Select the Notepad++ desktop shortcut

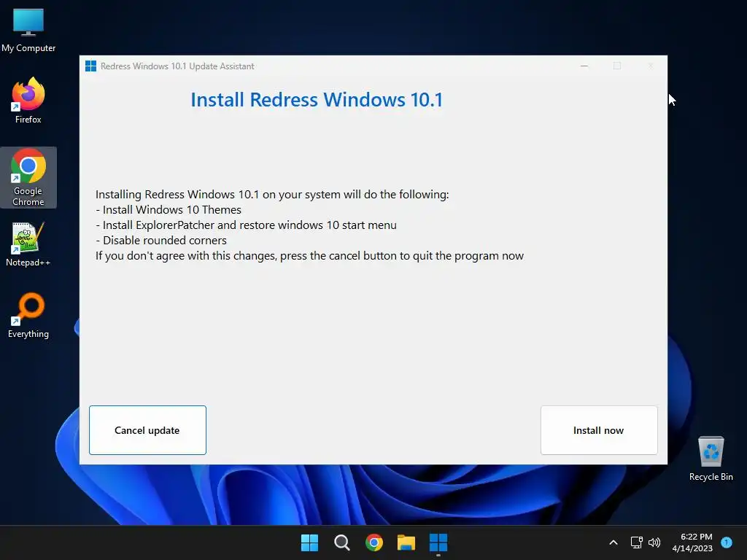pos(28,244)
